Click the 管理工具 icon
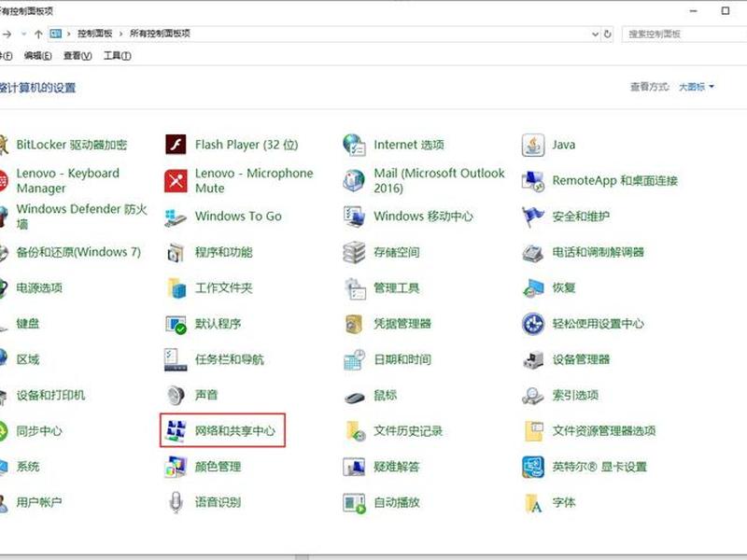Image resolution: width=747 pixels, height=560 pixels. 355,288
